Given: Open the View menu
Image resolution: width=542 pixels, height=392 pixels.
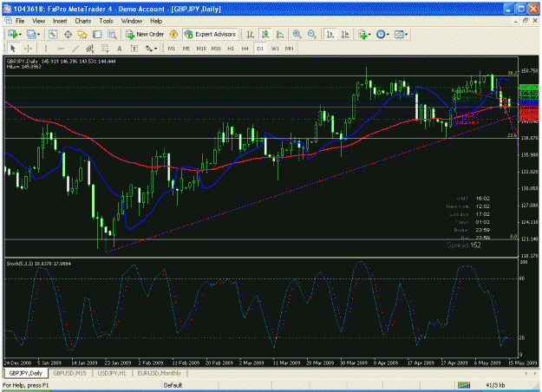Looking at the screenshot, I should pyautogui.click(x=39, y=21).
